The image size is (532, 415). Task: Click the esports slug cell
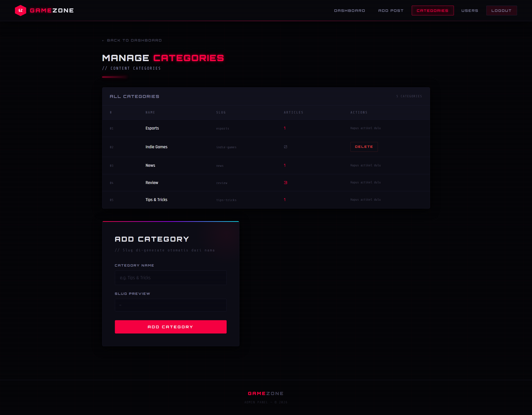point(223,128)
